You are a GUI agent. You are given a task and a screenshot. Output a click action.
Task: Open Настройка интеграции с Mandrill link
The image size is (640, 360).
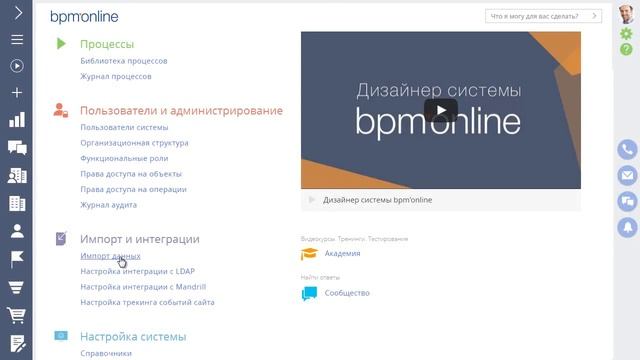[143, 287]
